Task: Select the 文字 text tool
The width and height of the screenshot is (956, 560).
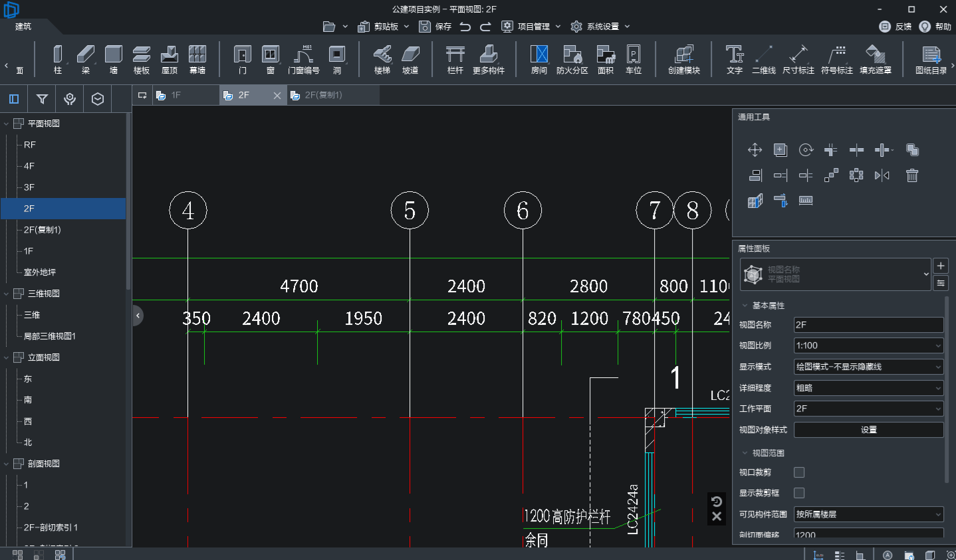Action: [x=735, y=60]
